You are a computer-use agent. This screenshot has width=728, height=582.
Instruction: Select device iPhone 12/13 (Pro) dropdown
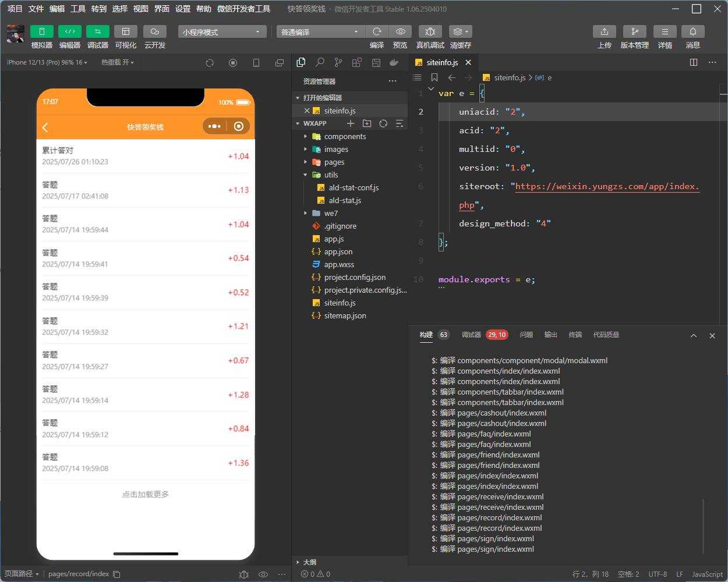coord(47,62)
